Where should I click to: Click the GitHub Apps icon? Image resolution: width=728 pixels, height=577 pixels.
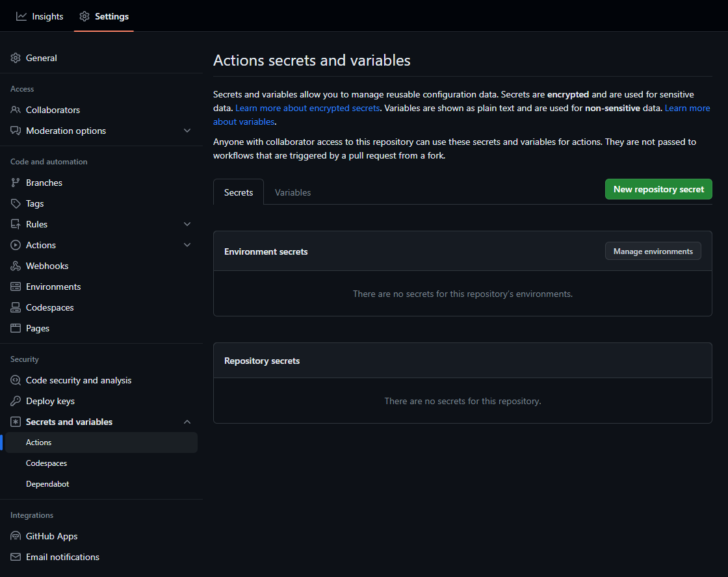[x=16, y=536]
